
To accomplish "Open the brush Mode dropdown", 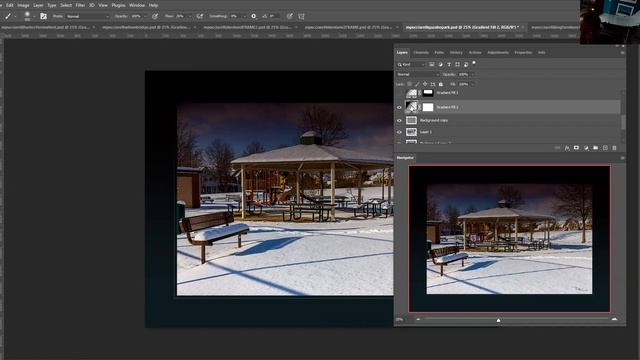I will 88,16.
